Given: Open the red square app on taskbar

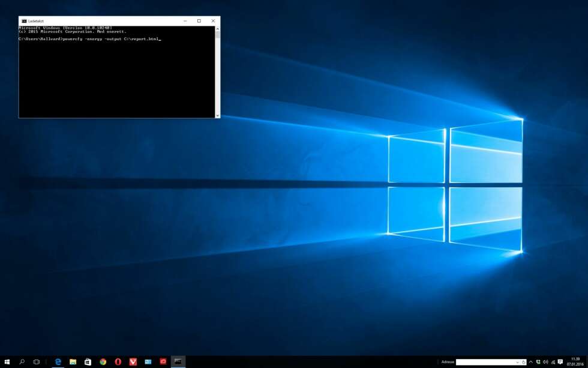Looking at the screenshot, I should pos(163,361).
